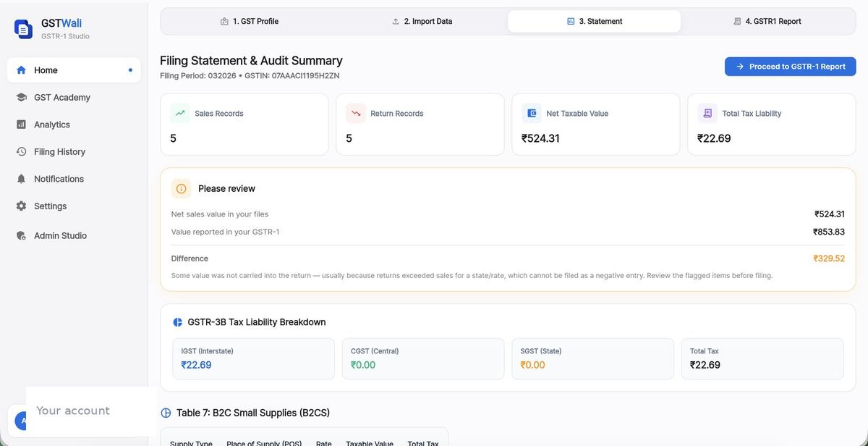This screenshot has height=446, width=868.
Task: Click the Net Taxable Value wallet icon
Action: (532, 113)
